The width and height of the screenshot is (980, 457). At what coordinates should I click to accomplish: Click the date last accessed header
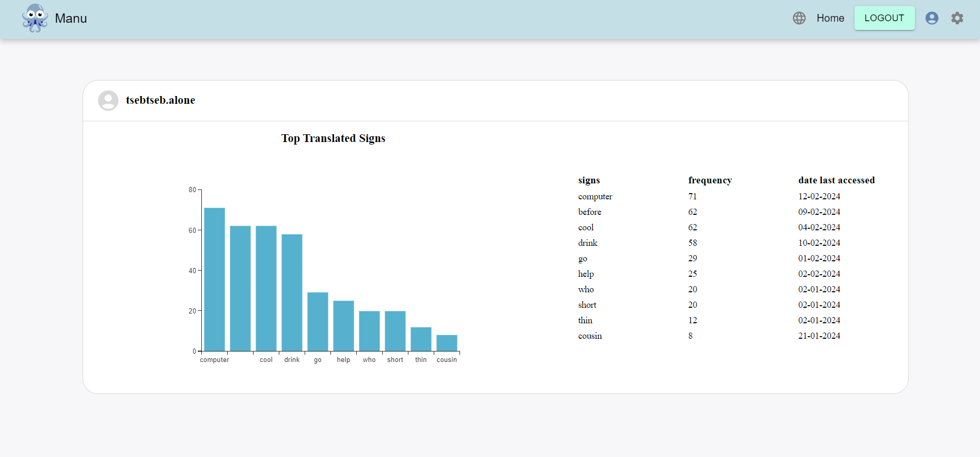(836, 180)
